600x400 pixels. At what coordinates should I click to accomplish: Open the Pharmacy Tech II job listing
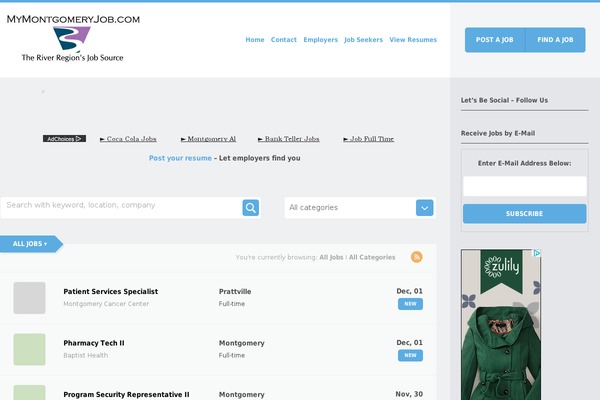pos(94,343)
